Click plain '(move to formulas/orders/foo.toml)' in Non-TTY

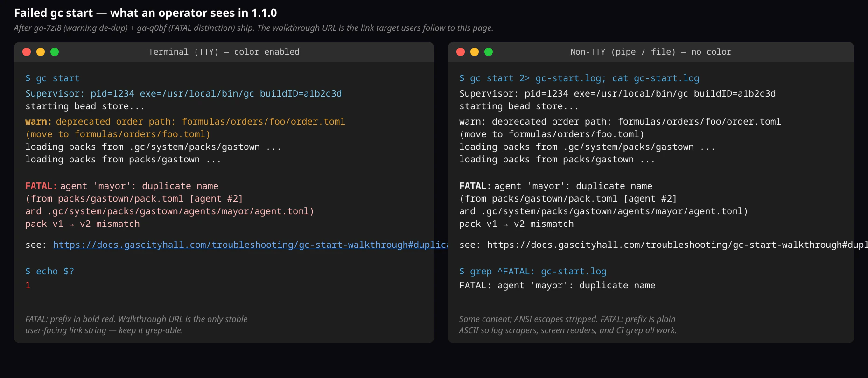click(552, 134)
